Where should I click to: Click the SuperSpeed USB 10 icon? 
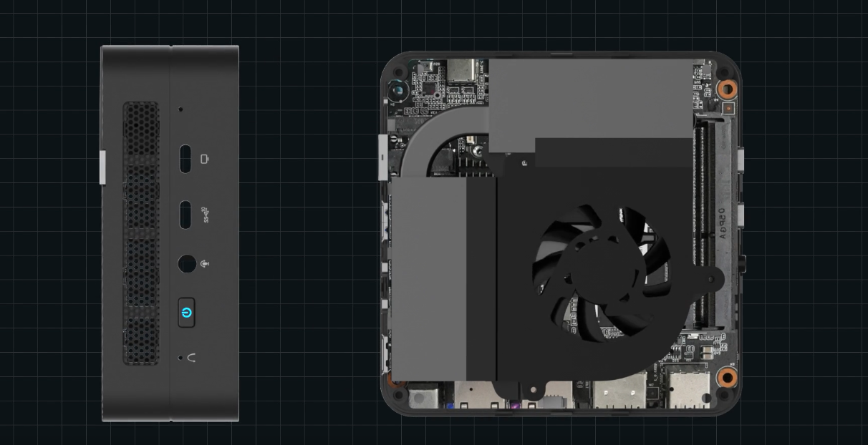[206, 215]
